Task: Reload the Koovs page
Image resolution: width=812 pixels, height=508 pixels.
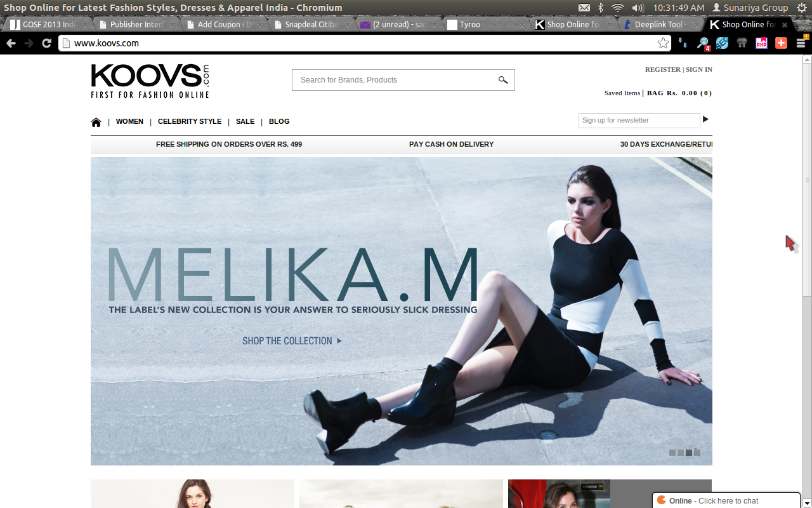Action: 46,43
